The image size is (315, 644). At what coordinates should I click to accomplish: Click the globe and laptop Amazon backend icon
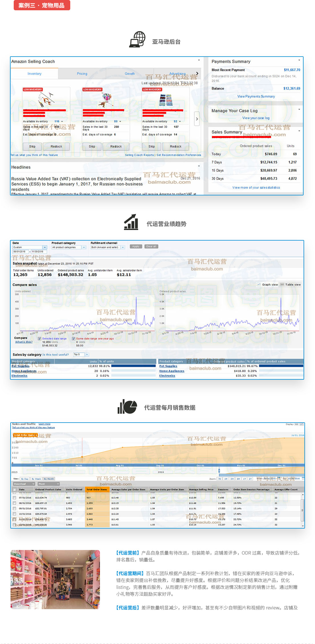(x=137, y=40)
